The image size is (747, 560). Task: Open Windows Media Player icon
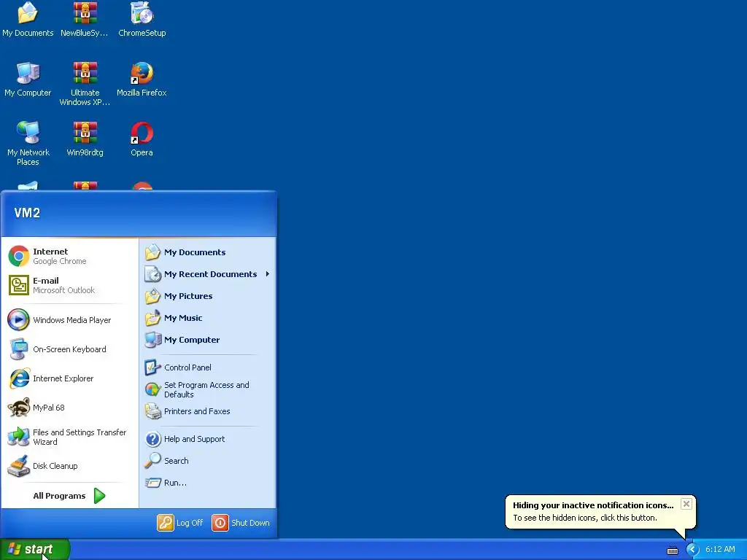[x=18, y=319]
